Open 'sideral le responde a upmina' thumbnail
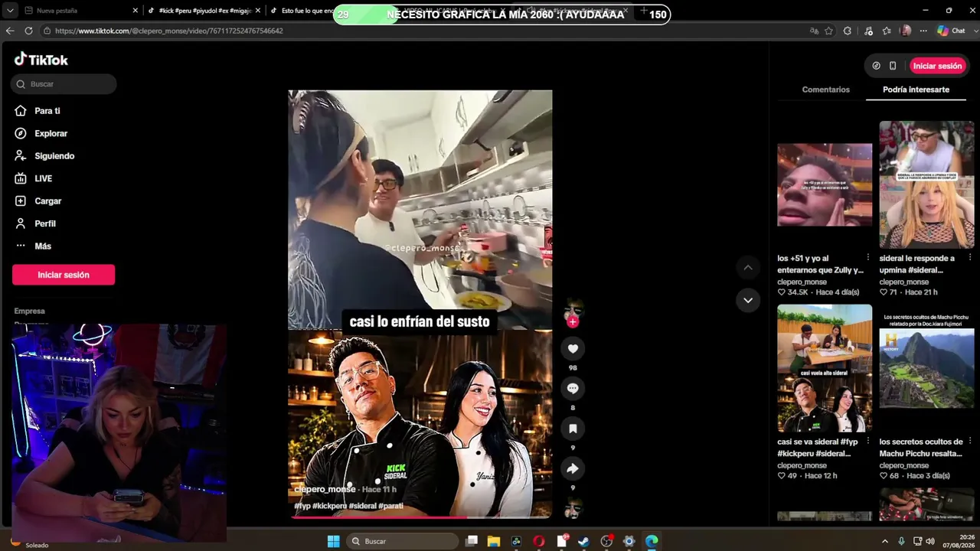Screen dimensions: 980x551 (926, 184)
